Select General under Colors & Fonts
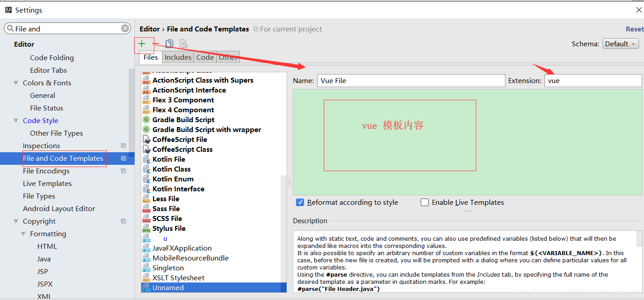The image size is (644, 300). click(x=43, y=95)
